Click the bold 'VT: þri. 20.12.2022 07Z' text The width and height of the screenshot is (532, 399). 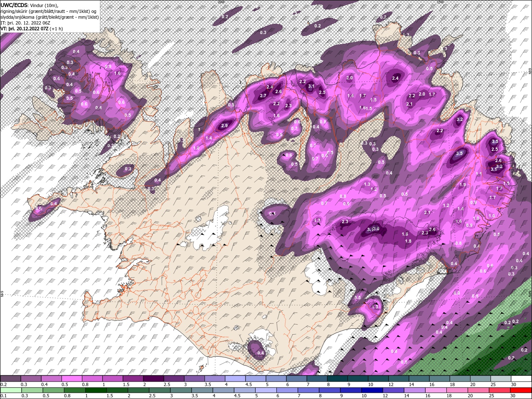pyautogui.click(x=24, y=29)
